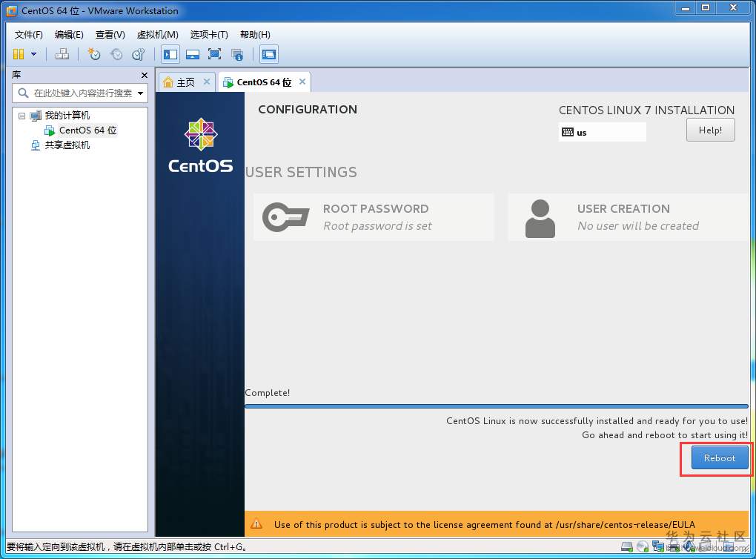Viewport: 756px width, 559px height.
Task: Select 共享虚拟机 in the library tree
Action: coord(67,145)
